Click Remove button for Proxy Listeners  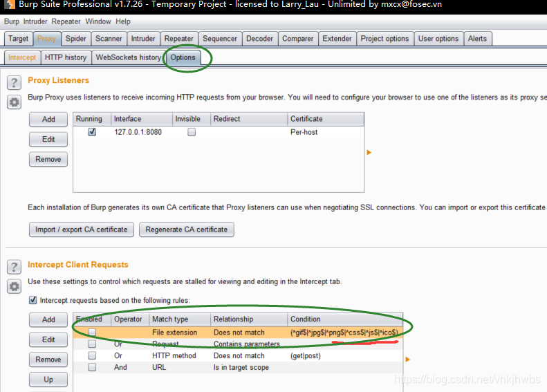[48, 160]
